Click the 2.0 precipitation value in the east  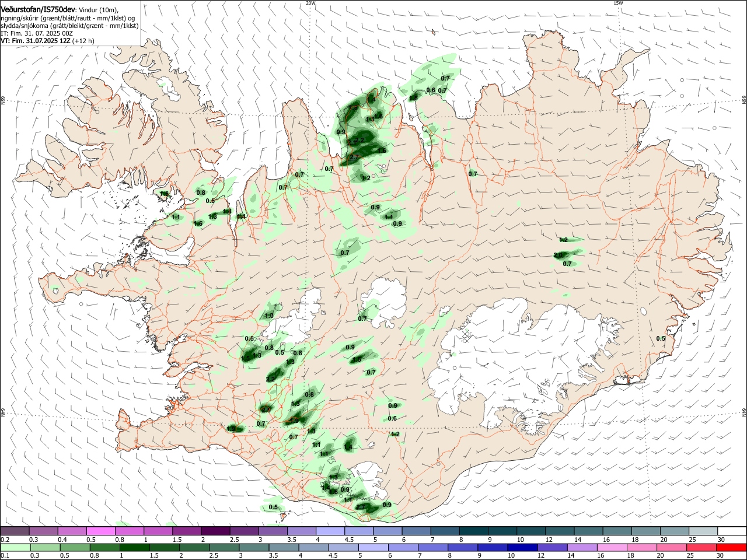558,255
